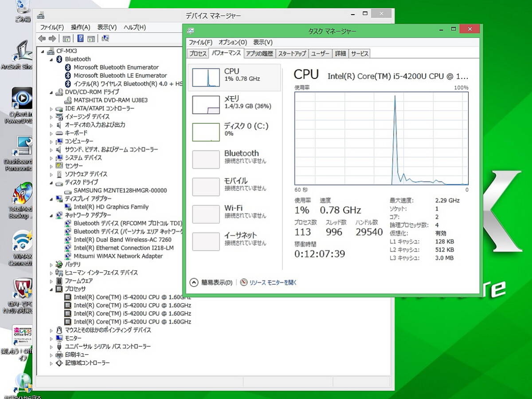Image resolution: width=532 pixels, height=399 pixels.
Task: Collapse the プロセッサ node
Action: [x=51, y=289]
